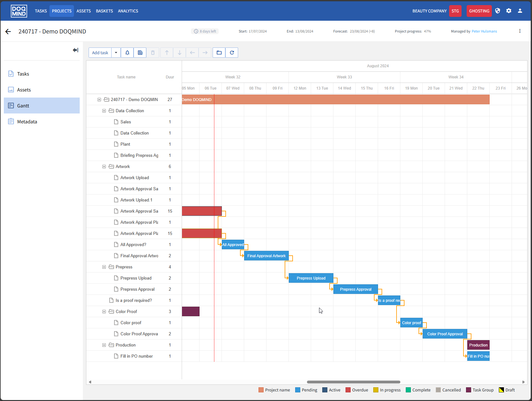Open the settings gear icon
This screenshot has width=532, height=401.
(509, 11)
